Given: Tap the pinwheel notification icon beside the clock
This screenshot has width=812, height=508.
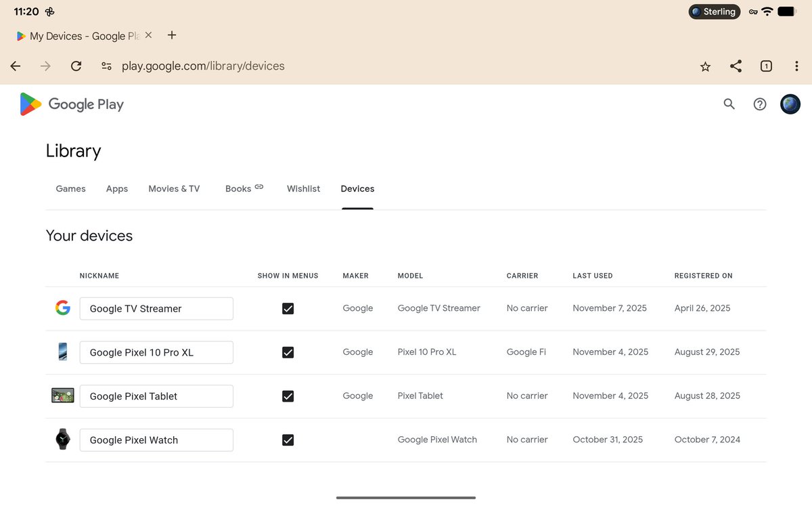Looking at the screenshot, I should tap(50, 12).
